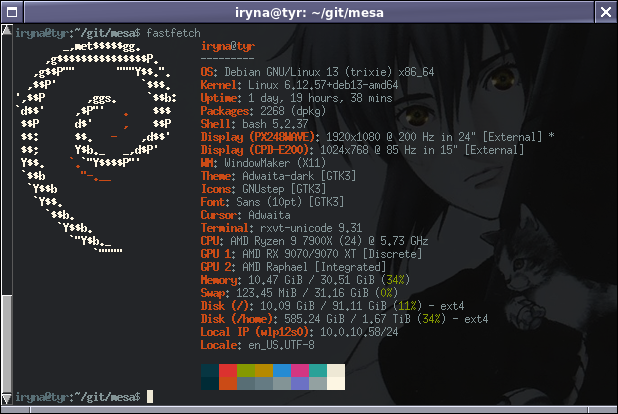The height and width of the screenshot is (414, 618).
Task: Click the 'Local IP (wlp12s0)' label
Action: pyautogui.click(x=255, y=332)
